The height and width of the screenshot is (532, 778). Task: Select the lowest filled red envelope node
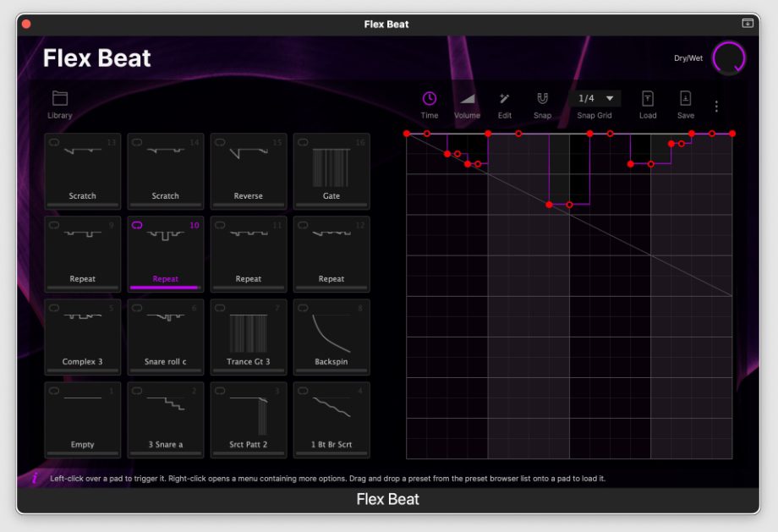(x=549, y=205)
